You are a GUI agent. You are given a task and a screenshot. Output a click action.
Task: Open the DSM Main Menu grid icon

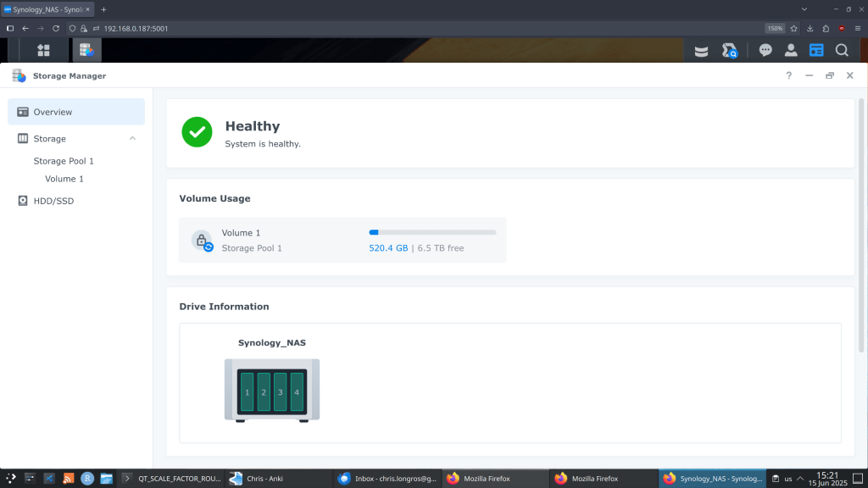pos(43,50)
